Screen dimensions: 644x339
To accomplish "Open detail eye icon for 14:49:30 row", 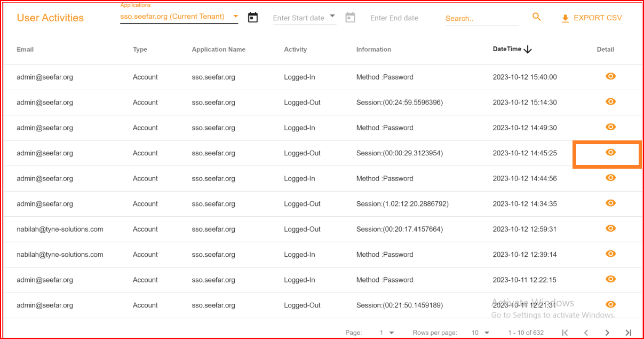I will click(x=610, y=127).
